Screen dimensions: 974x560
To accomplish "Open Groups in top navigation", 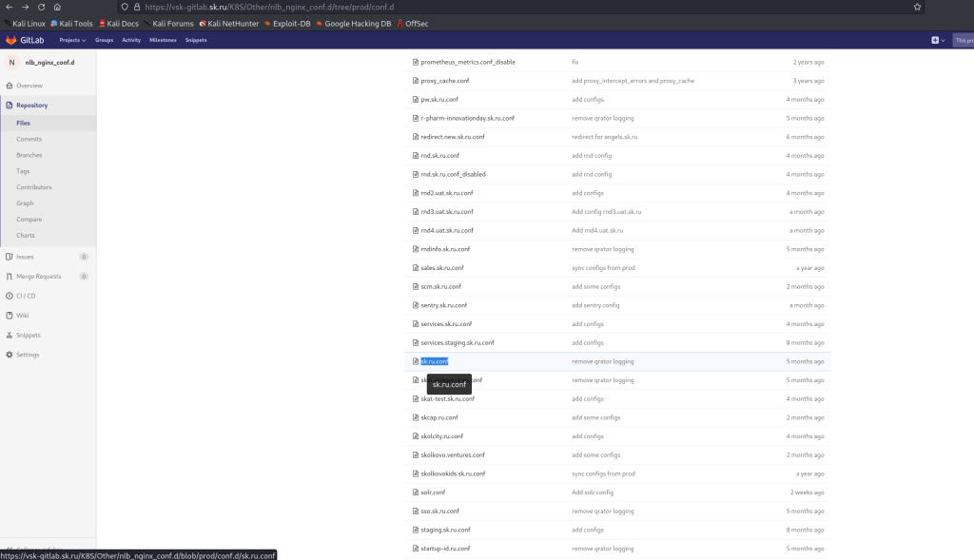I will (104, 40).
